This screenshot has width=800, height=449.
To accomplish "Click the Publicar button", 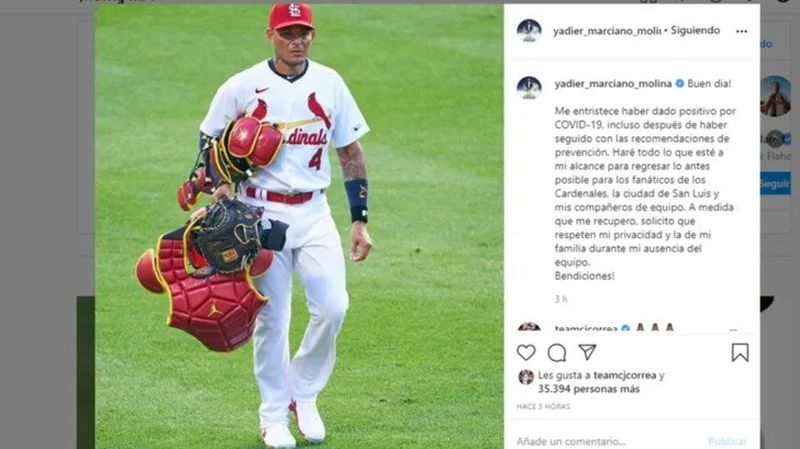I will pyautogui.click(x=728, y=441).
